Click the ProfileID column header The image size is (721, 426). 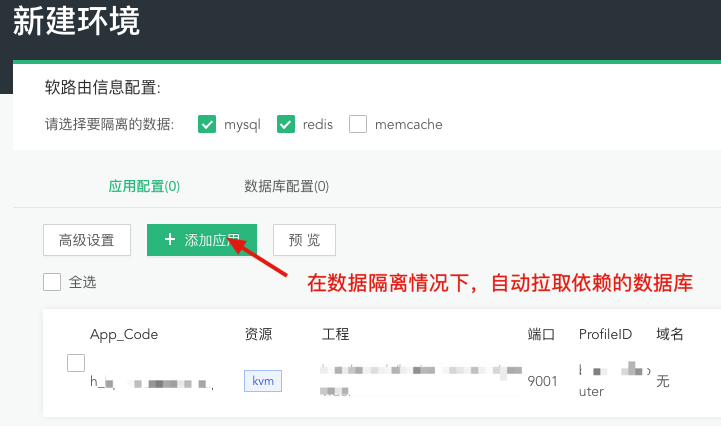tap(606, 334)
